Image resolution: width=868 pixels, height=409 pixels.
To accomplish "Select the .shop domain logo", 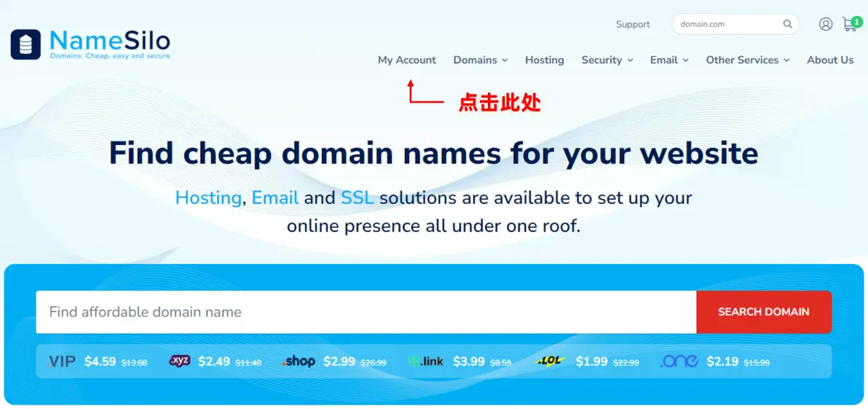I will pos(299,362).
